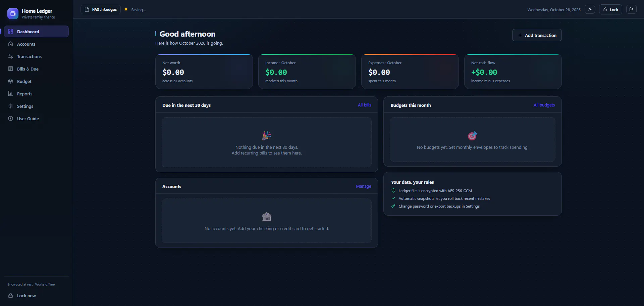The image size is (644, 306).
Task: Click the Home Ledger logo icon
Action: [13, 13]
